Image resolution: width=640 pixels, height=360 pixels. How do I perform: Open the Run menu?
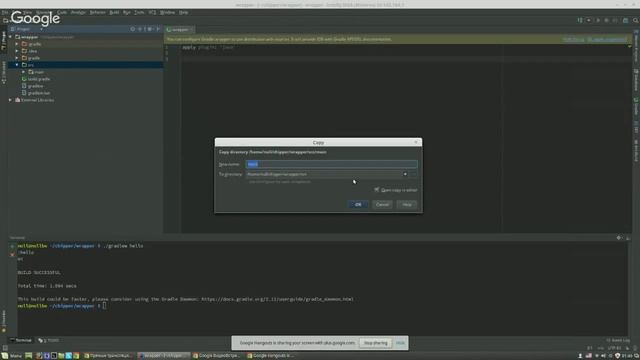pos(127,12)
